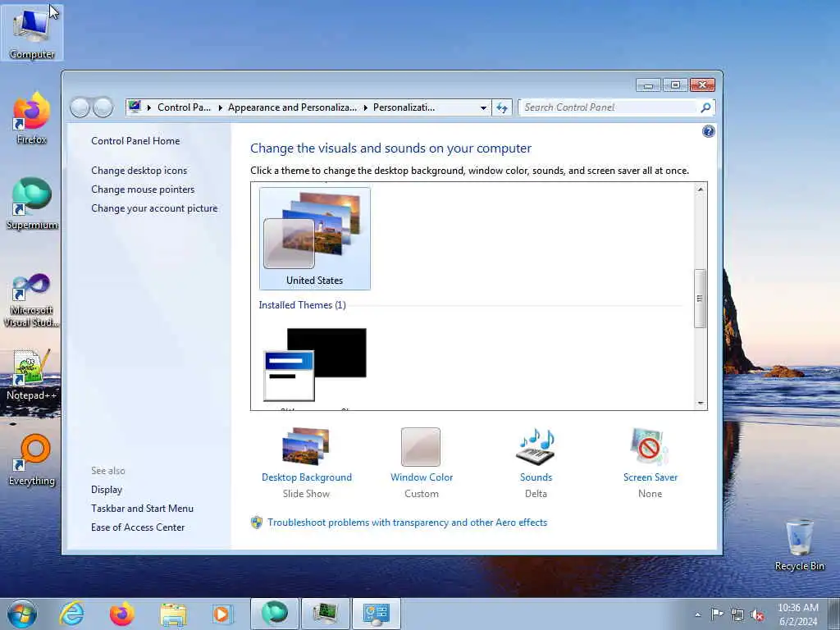Click the Window Color swatch
The width and height of the screenshot is (840, 630).
pyautogui.click(x=421, y=447)
